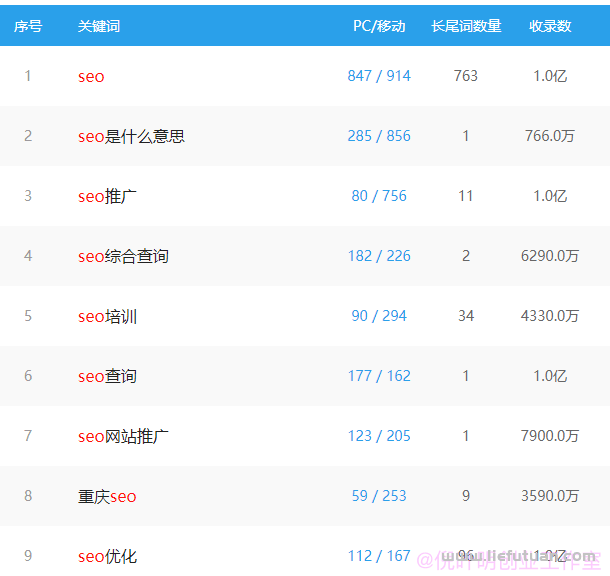Click the PC/移动 column header
Viewport: 610px width, 576px height.
(379, 26)
